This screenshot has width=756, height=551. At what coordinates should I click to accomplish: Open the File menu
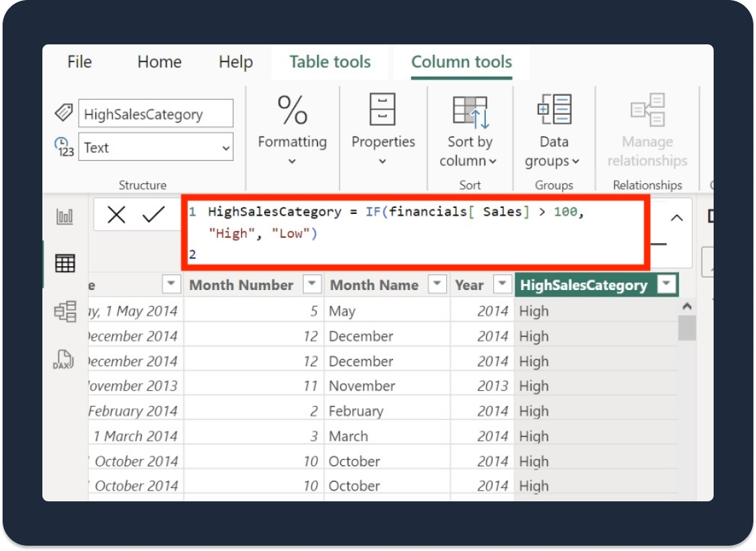[x=78, y=62]
